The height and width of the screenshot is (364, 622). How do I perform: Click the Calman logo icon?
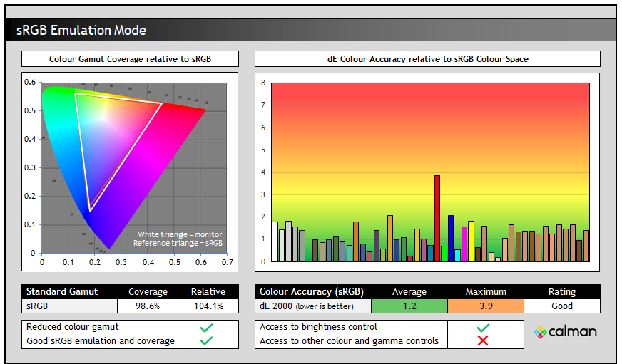click(x=540, y=332)
